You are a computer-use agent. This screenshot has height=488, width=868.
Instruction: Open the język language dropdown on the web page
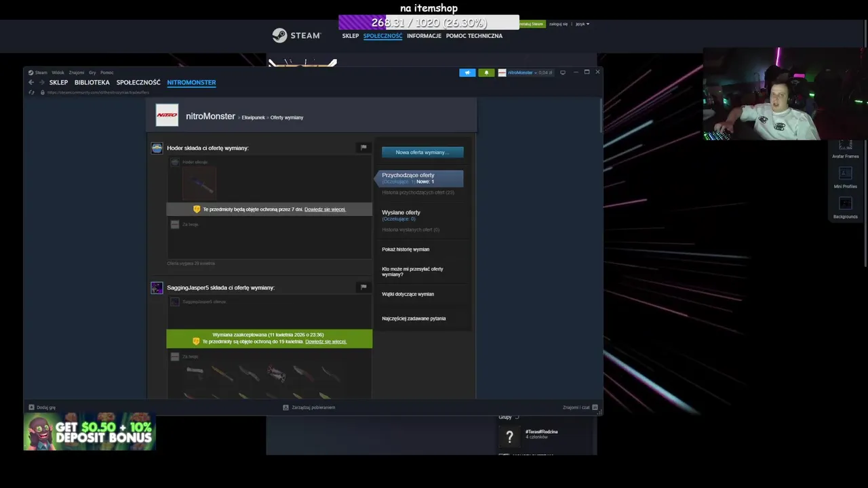click(x=583, y=24)
